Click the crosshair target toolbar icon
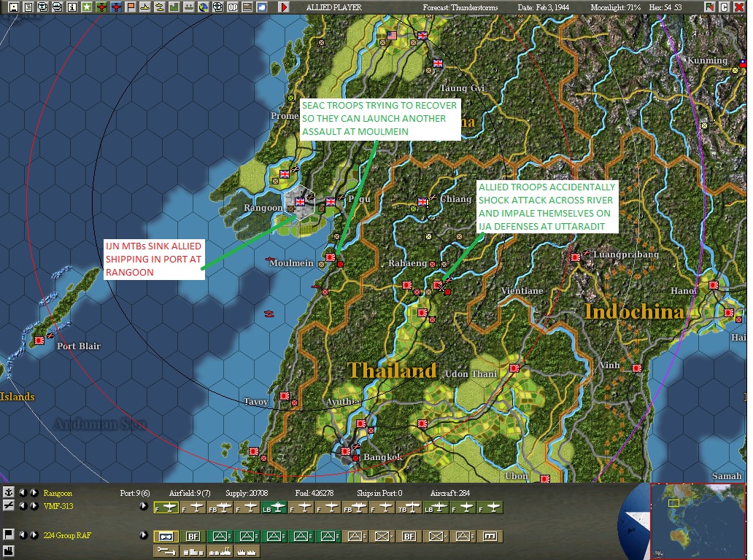 [x=218, y=7]
